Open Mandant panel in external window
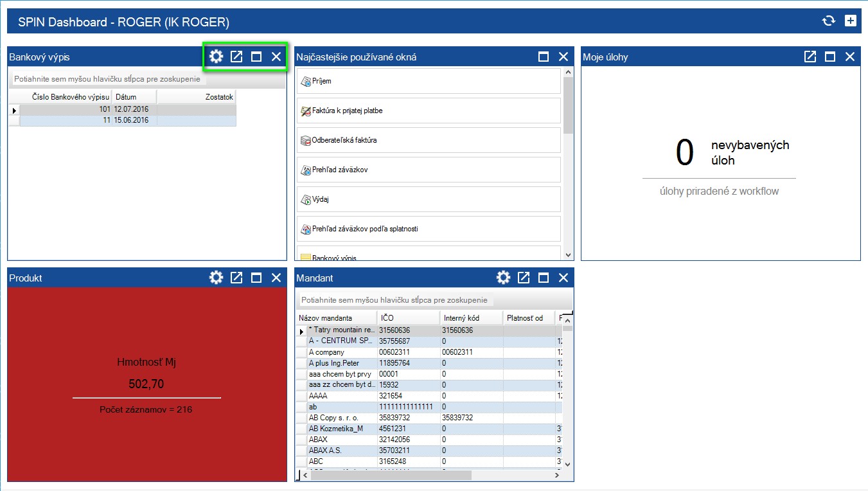The height and width of the screenshot is (491, 868). (524, 278)
